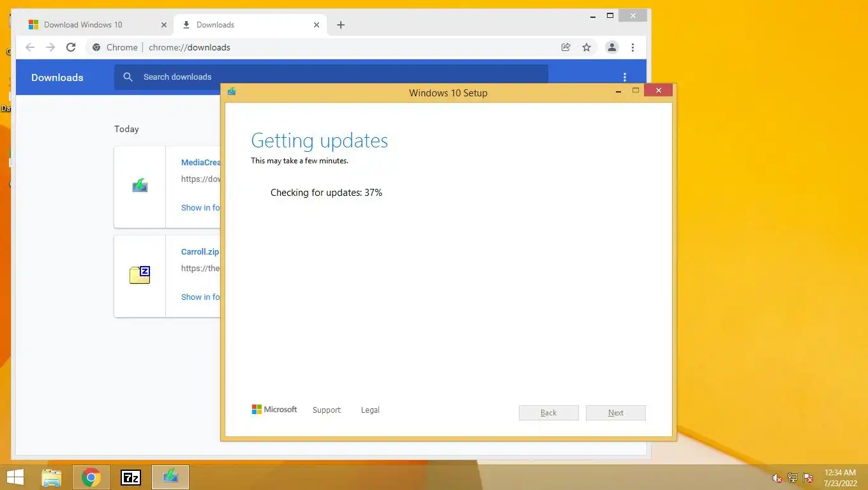Open the Support link in Setup

click(x=327, y=410)
